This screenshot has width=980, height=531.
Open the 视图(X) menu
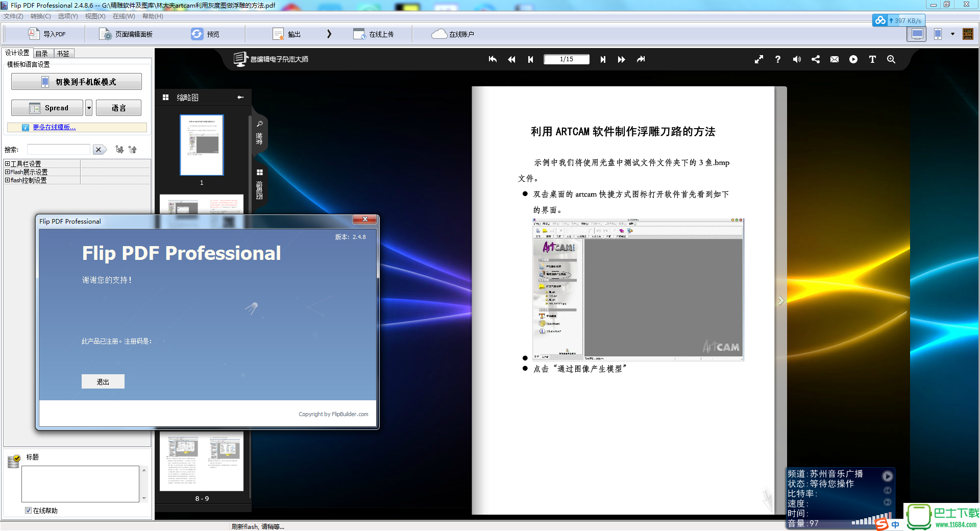(x=95, y=16)
